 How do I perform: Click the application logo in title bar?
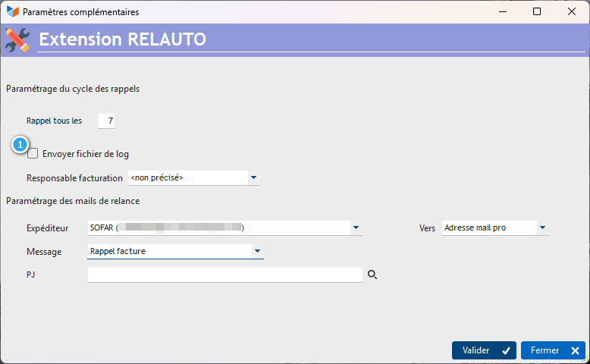(13, 11)
